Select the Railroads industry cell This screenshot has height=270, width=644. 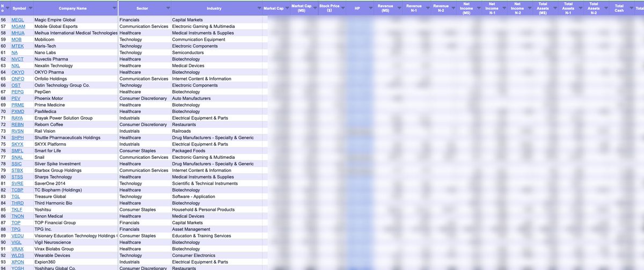tap(216, 131)
